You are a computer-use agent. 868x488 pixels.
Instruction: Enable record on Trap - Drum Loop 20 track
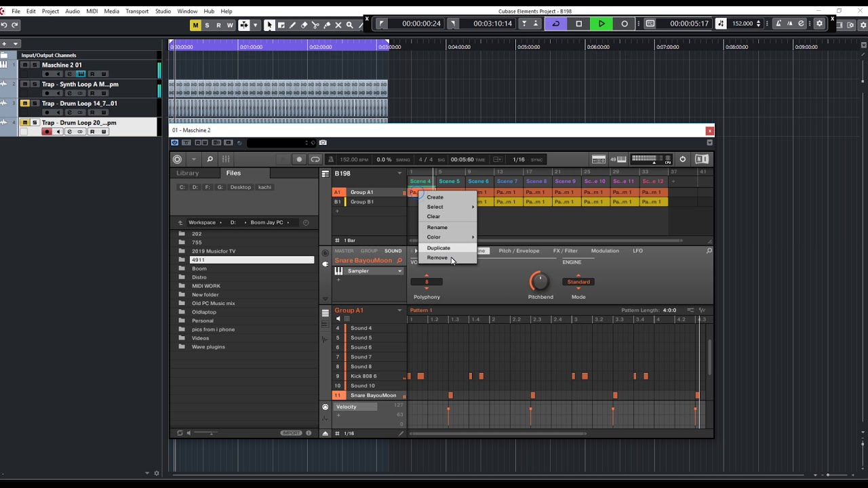pyautogui.click(x=47, y=131)
